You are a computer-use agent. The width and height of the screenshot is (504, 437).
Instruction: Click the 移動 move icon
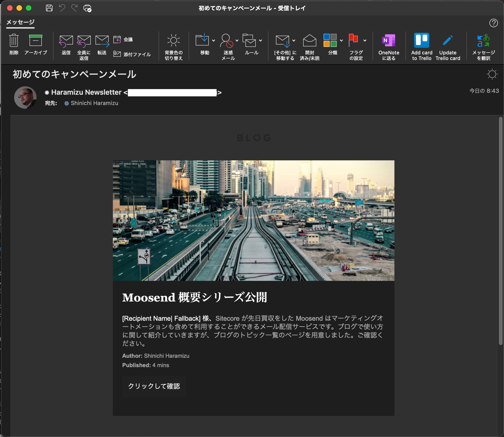click(x=202, y=40)
